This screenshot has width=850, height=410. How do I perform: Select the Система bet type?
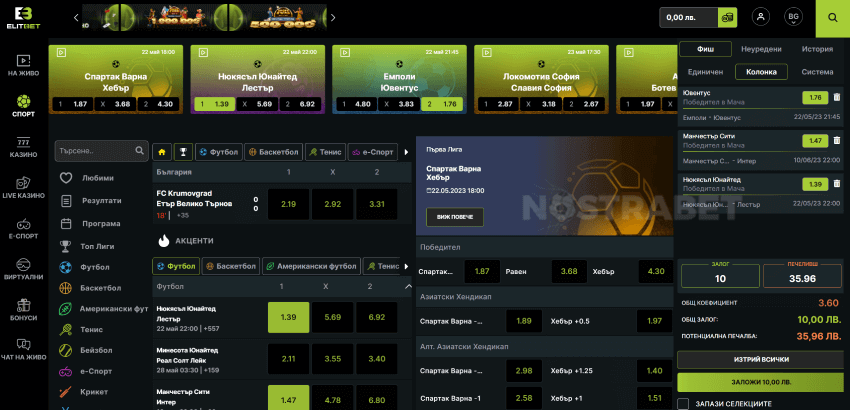tap(817, 72)
